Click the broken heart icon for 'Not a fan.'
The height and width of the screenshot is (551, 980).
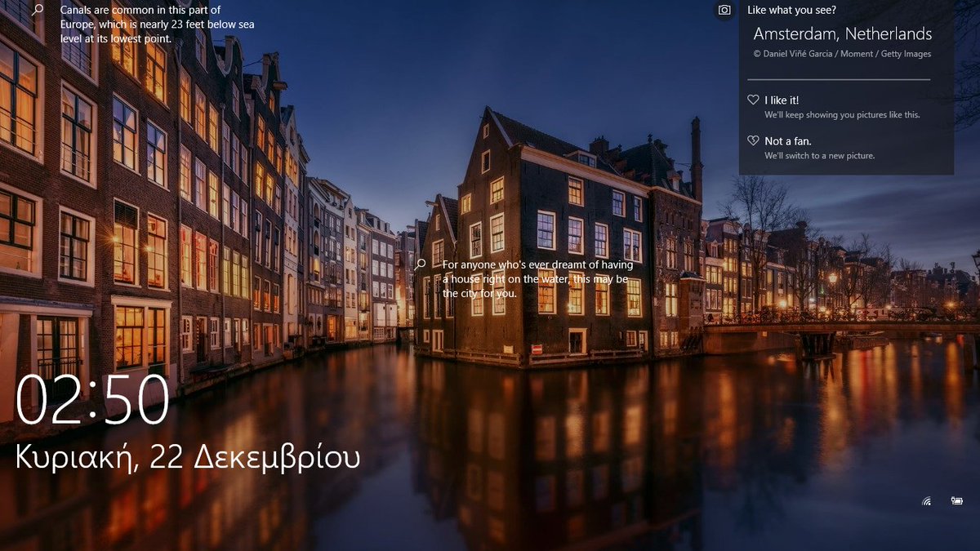[x=752, y=140]
